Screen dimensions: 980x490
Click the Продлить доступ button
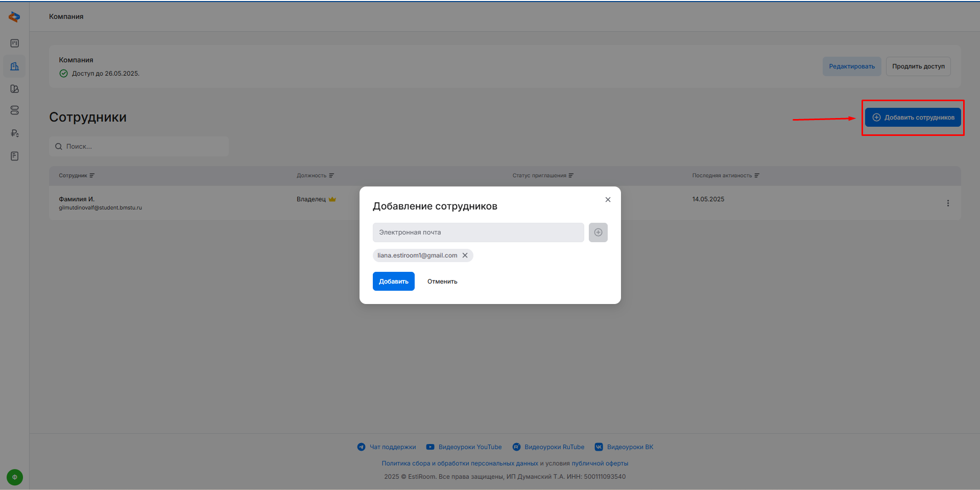(x=918, y=66)
